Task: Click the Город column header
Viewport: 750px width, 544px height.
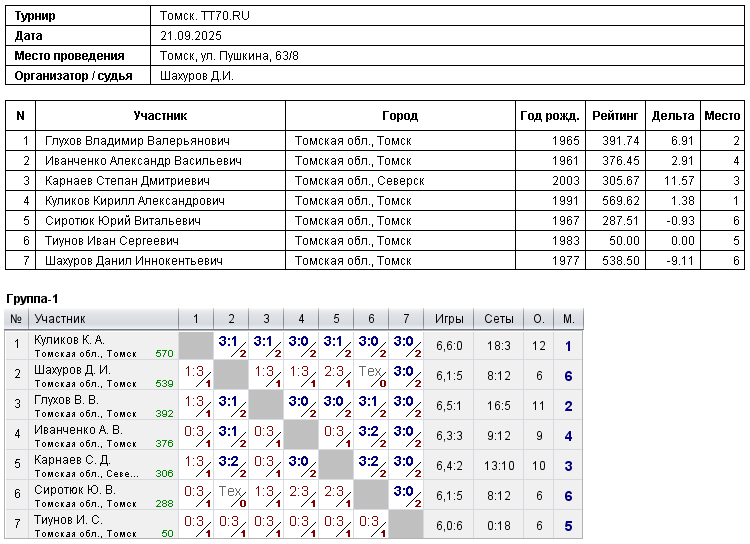Action: [x=400, y=116]
